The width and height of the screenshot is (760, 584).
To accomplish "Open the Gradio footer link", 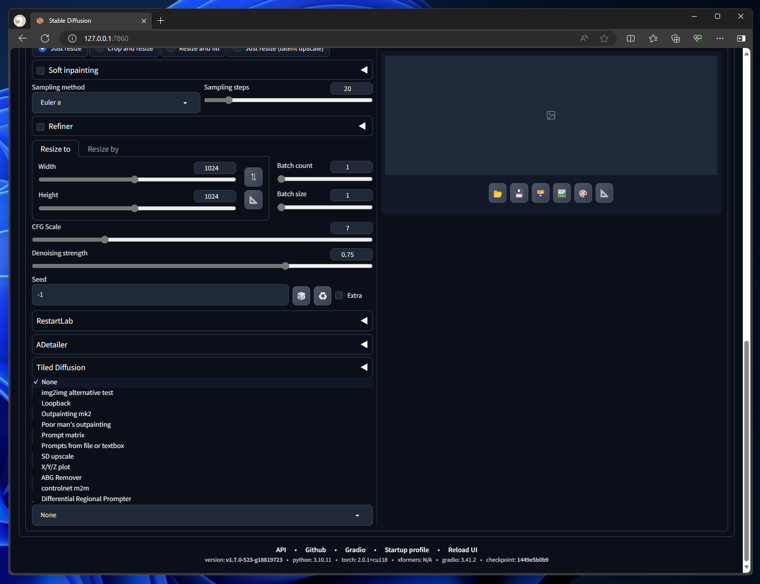I will click(x=355, y=550).
